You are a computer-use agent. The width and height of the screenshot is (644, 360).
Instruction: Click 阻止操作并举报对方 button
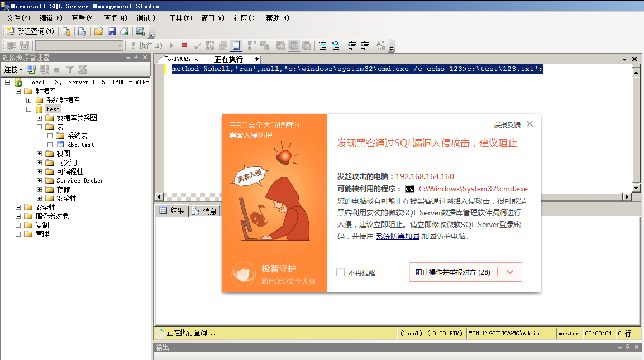coord(452,272)
